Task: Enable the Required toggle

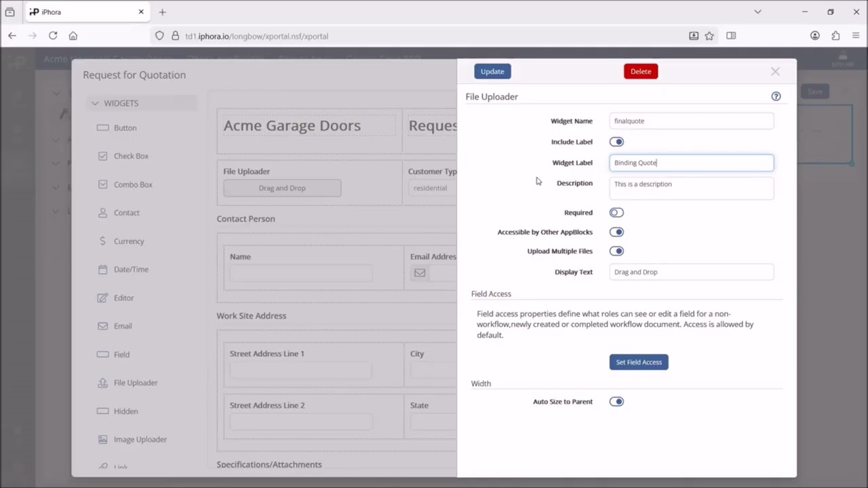Action: 616,212
